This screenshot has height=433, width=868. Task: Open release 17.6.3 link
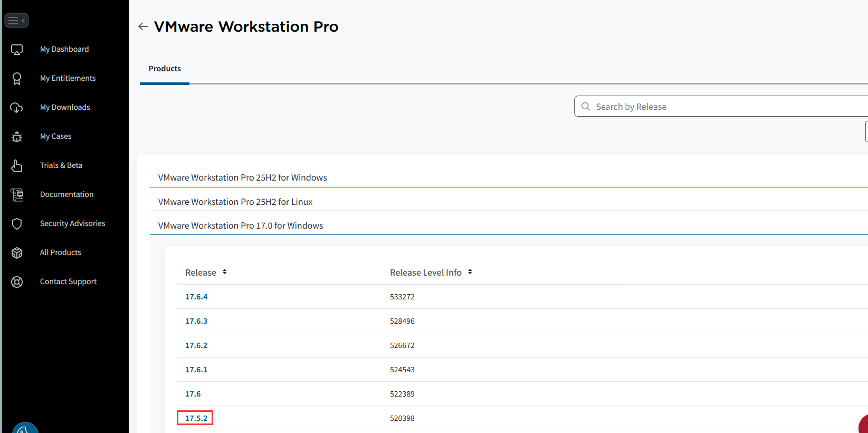[196, 321]
